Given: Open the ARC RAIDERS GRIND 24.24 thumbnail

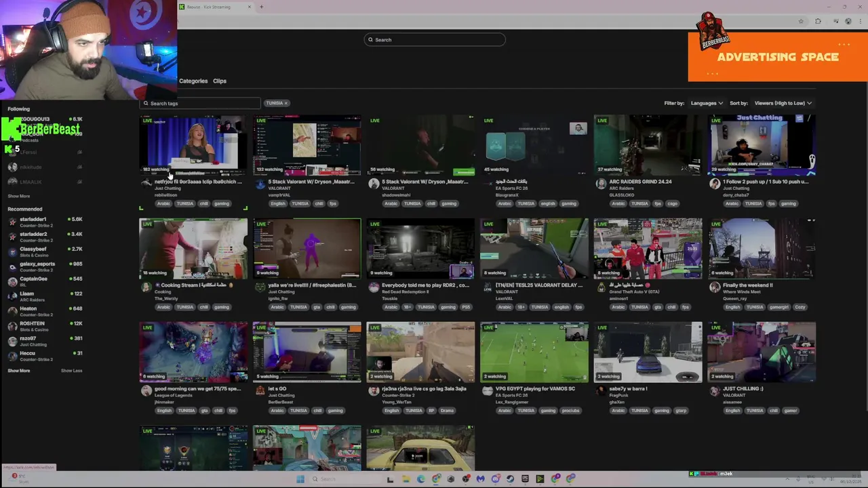Looking at the screenshot, I should tap(648, 145).
